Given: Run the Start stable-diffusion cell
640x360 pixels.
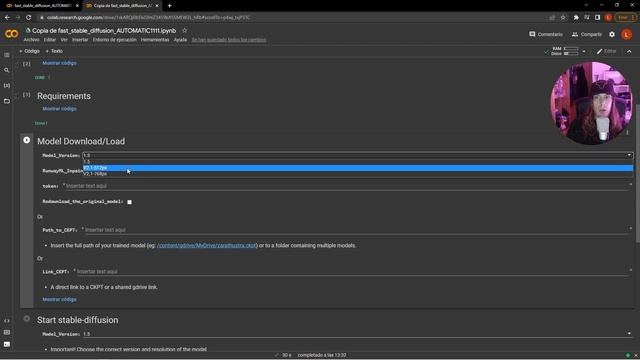Looking at the screenshot, I should 27,319.
